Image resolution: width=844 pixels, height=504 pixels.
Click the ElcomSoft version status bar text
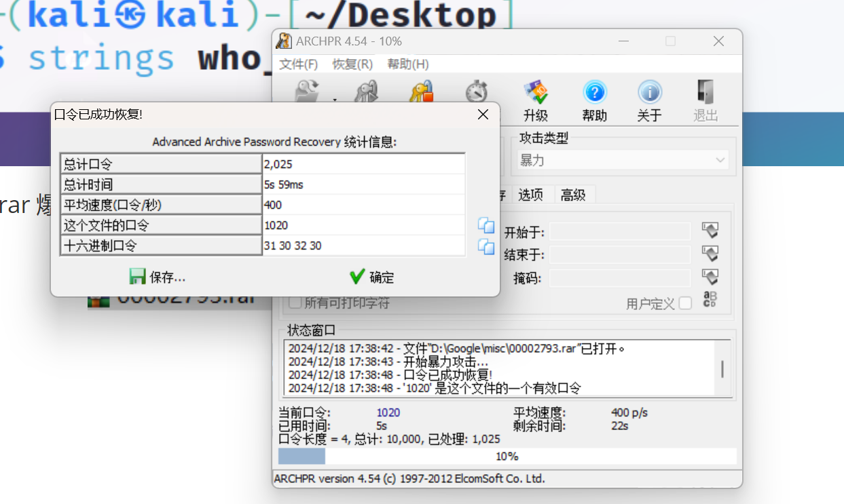point(409,479)
